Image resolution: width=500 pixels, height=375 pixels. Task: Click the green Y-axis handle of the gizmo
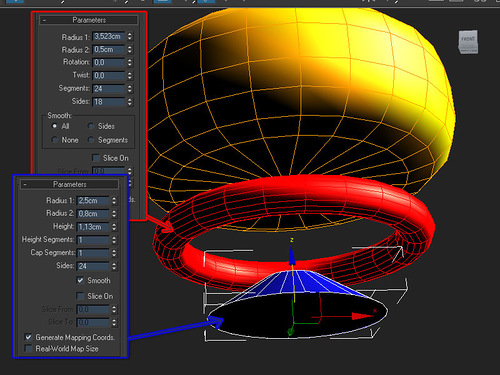point(291,331)
